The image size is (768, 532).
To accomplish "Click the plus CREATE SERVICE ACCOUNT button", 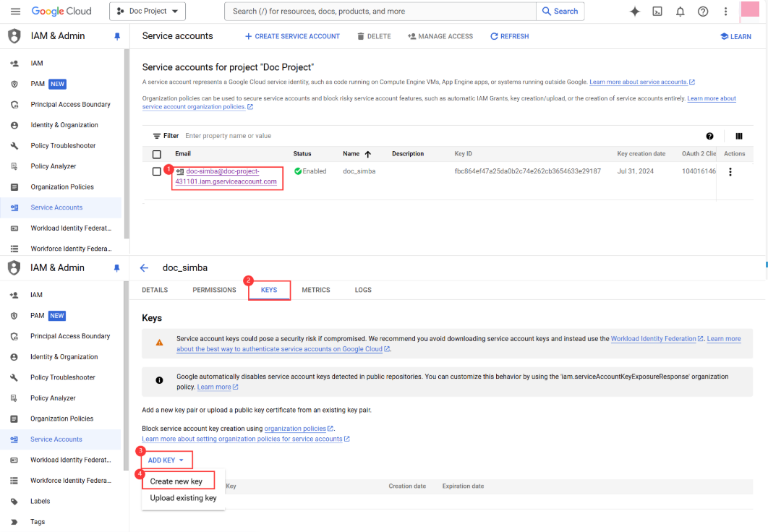I will pos(292,36).
